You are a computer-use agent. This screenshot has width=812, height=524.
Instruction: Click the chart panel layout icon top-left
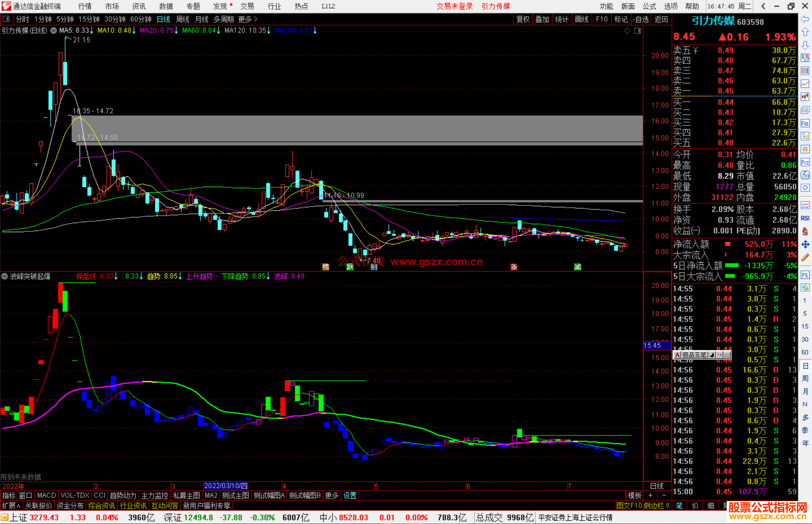[6, 19]
